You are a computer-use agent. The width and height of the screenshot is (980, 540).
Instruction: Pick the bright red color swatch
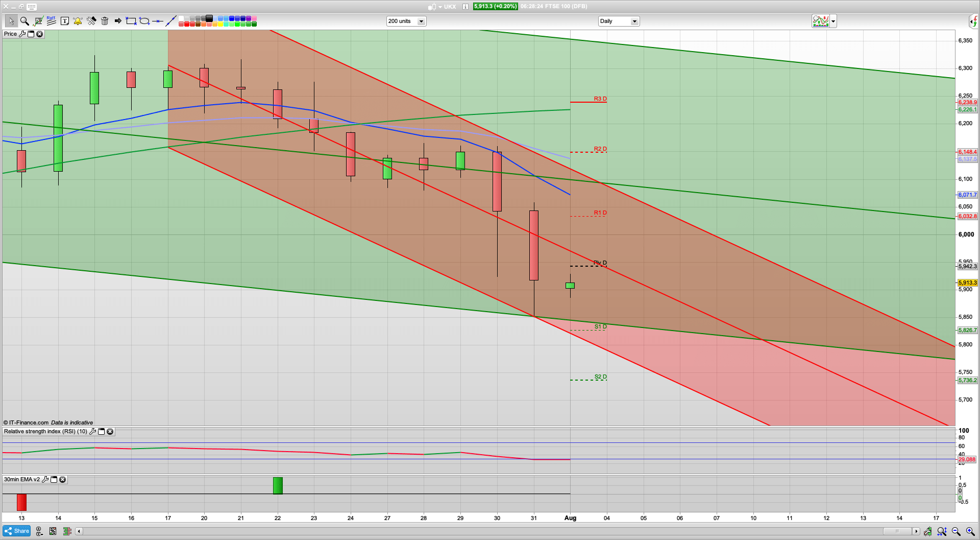(187, 24)
